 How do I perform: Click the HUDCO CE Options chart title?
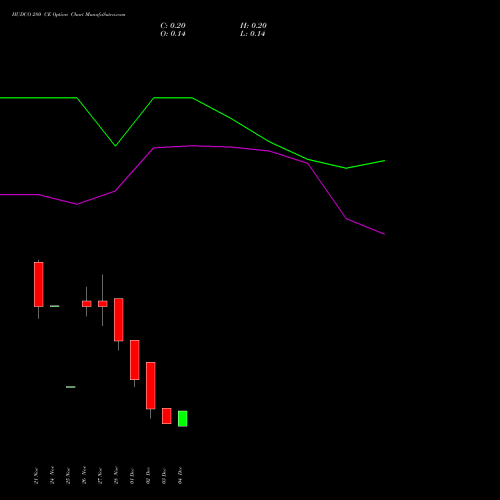69,15
